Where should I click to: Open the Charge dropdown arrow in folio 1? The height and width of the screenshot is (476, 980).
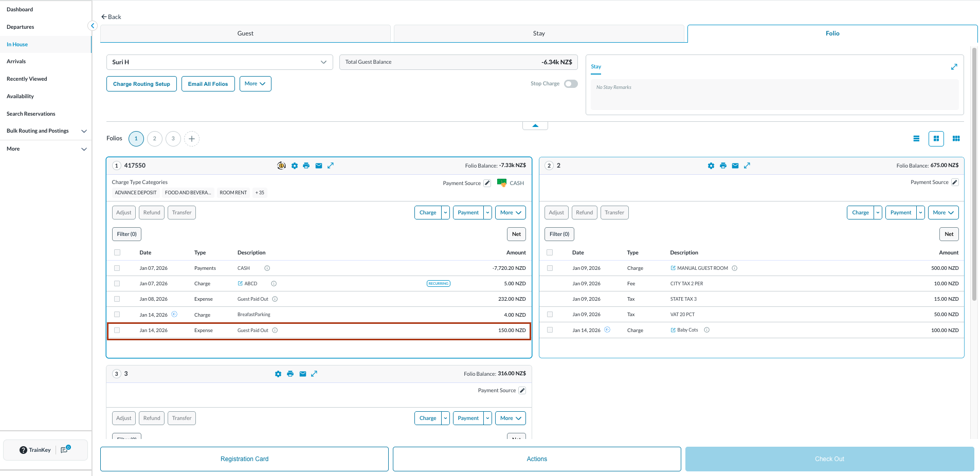tap(446, 213)
